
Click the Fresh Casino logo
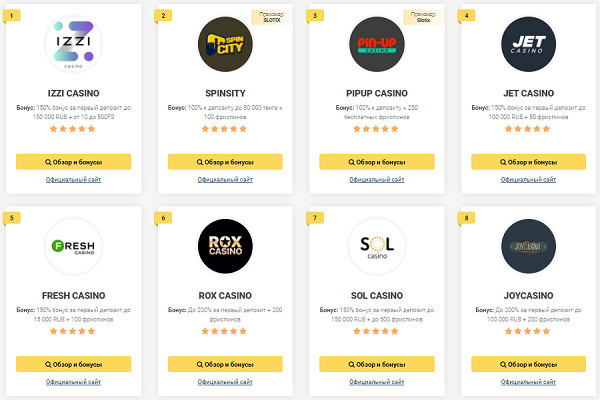74,246
